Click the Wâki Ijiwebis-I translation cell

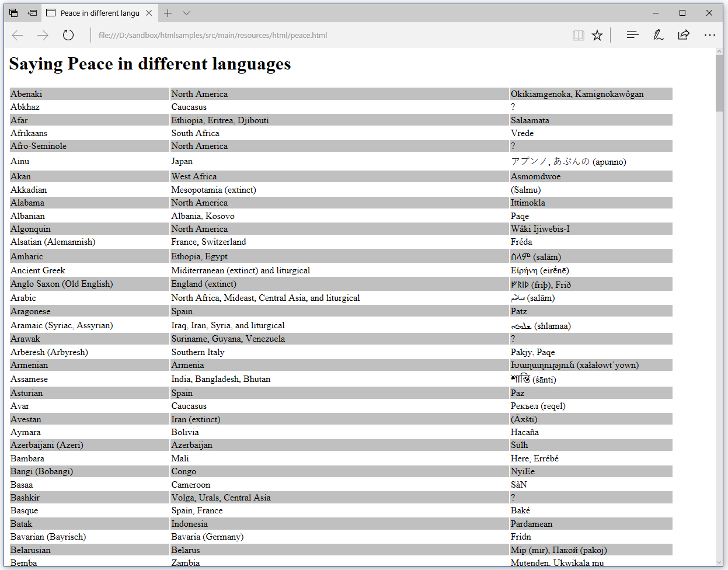tap(591, 229)
